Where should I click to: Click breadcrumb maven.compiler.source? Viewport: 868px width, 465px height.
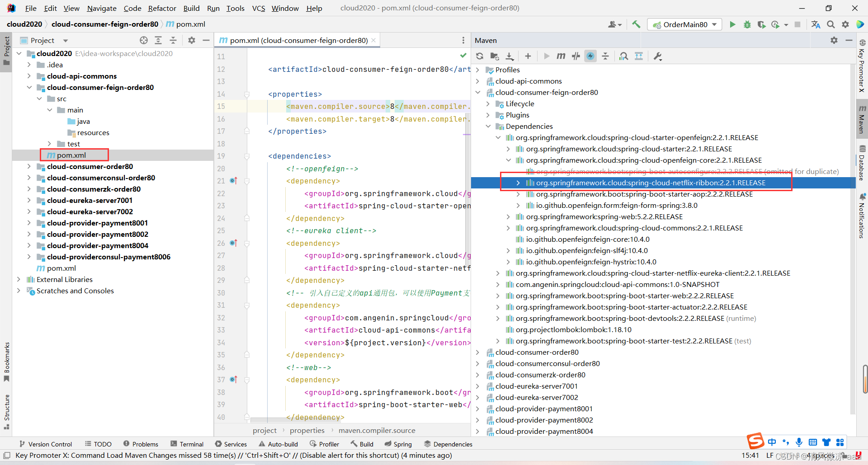point(377,430)
